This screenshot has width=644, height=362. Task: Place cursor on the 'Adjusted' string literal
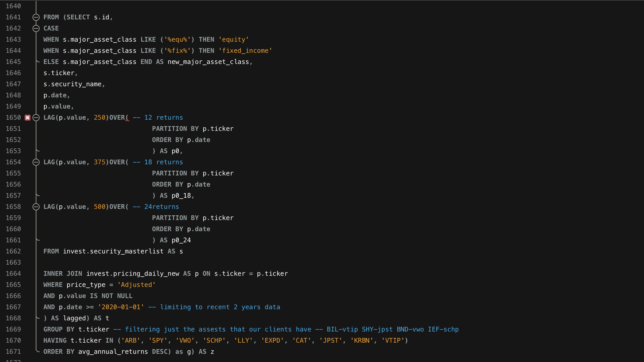136,285
